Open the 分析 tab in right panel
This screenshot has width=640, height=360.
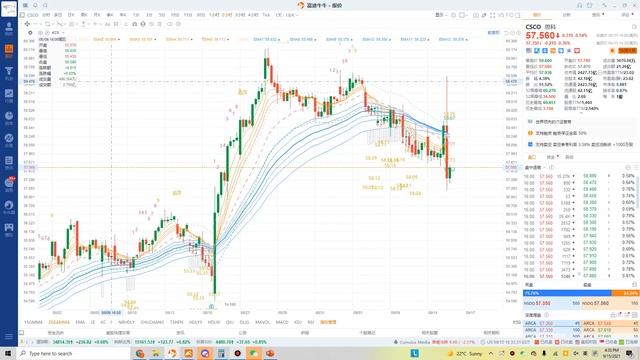(x=567, y=15)
